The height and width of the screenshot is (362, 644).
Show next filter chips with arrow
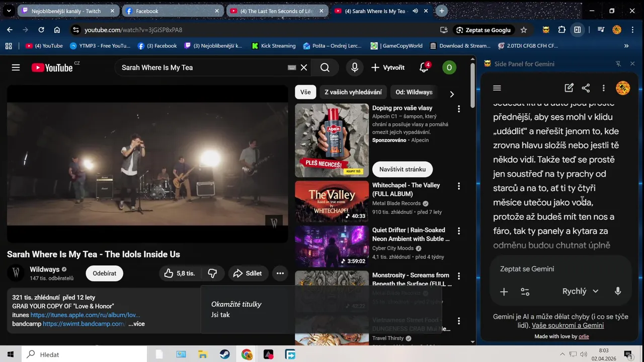coord(451,94)
